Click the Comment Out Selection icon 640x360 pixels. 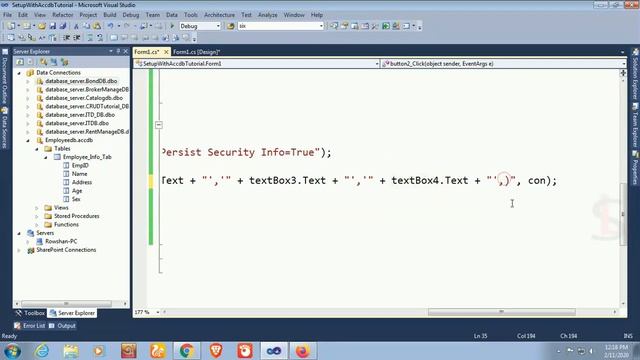click(90, 38)
